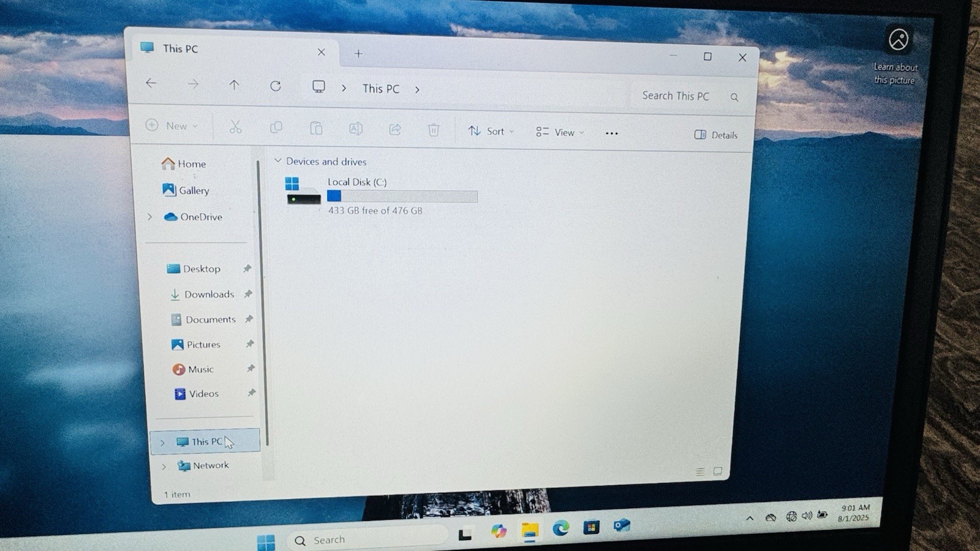Open Videos in the navigation pane
The height and width of the screenshot is (551, 980).
point(197,393)
